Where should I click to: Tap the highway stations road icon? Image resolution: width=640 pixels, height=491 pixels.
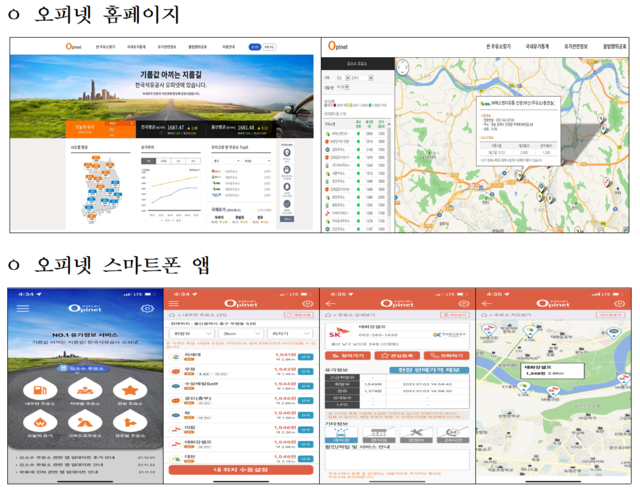tap(85, 422)
